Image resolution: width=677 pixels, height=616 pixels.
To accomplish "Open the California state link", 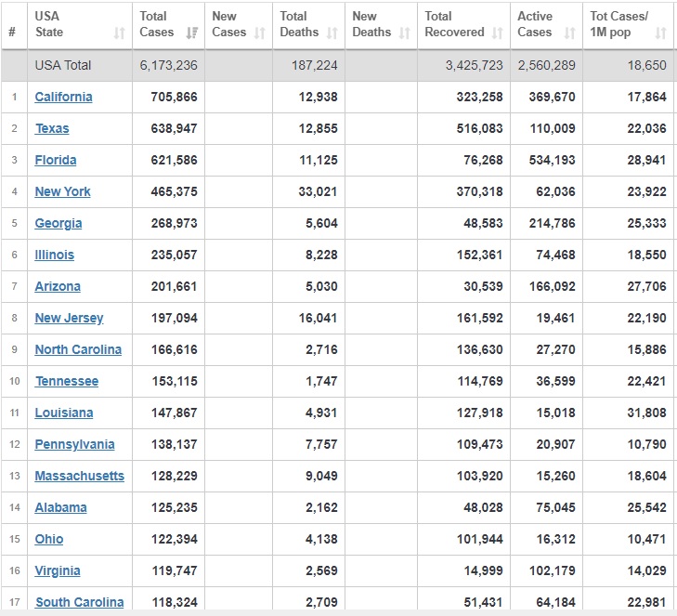I will click(x=63, y=97).
